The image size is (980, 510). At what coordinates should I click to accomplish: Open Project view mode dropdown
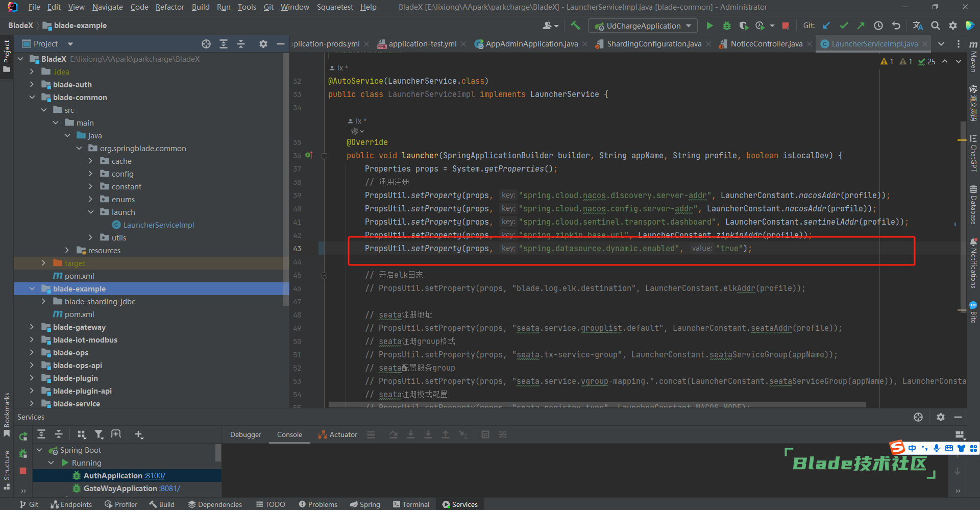click(70, 44)
